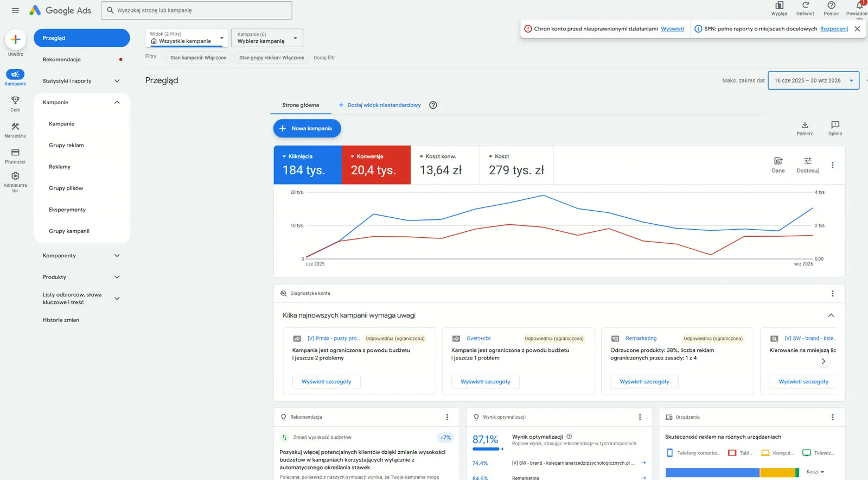Close the notification banner
The width and height of the screenshot is (868, 480).
[857, 29]
